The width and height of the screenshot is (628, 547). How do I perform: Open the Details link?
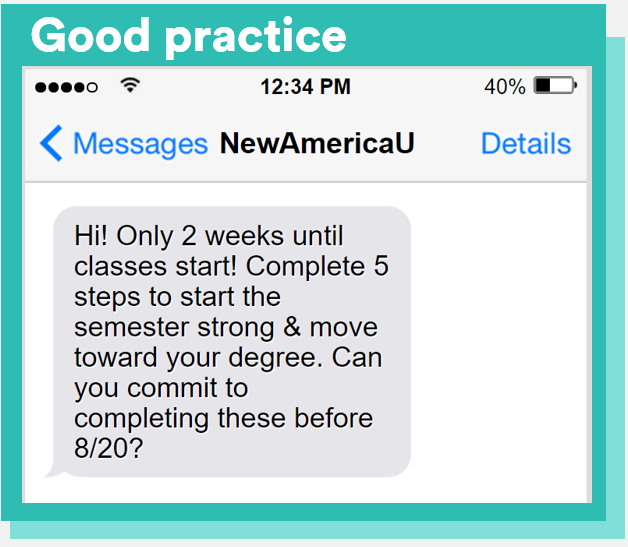pos(525,144)
